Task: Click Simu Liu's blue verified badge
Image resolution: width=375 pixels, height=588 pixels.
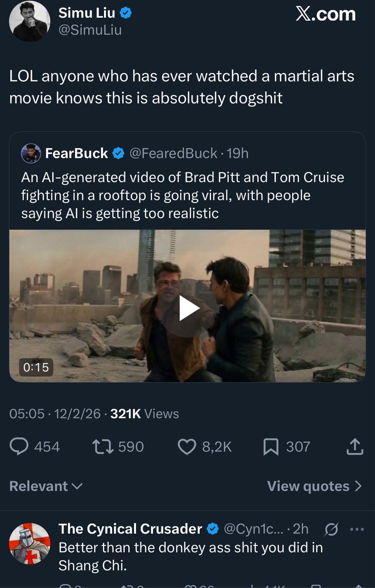Action: tap(126, 13)
